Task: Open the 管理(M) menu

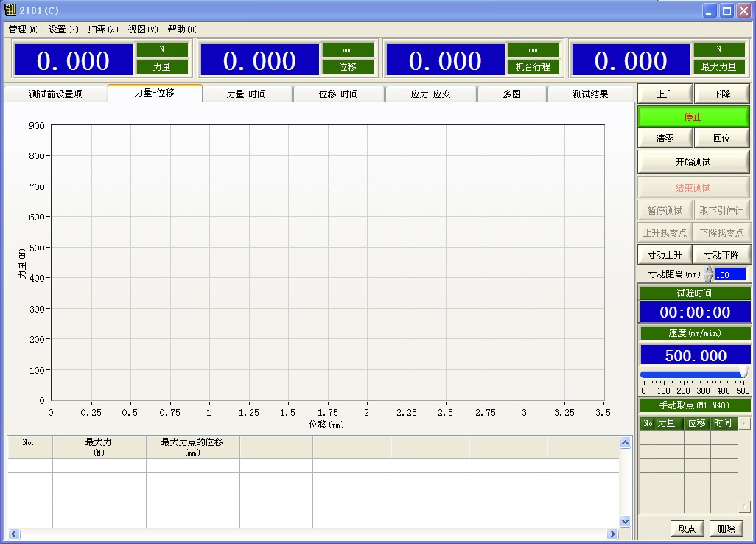Action: point(24,29)
